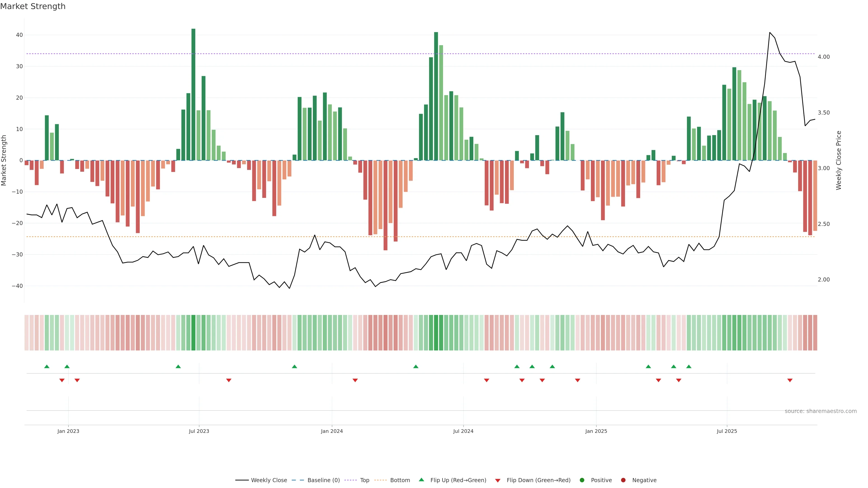Click the Jul 2023 x-axis label
This screenshot has width=868, height=488.
[199, 431]
